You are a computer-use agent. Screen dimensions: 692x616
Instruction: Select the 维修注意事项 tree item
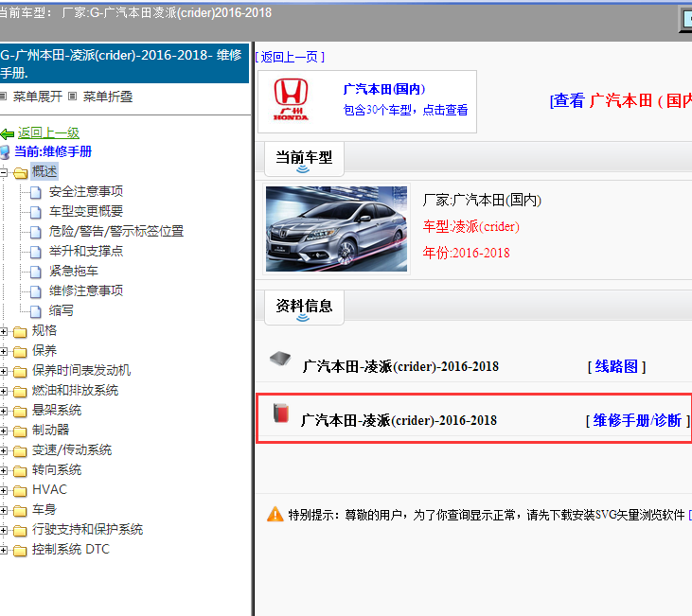(86, 290)
